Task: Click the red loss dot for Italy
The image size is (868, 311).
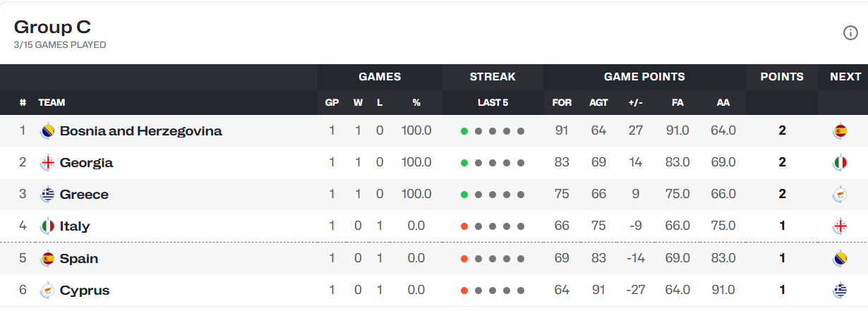Action: coord(464,226)
